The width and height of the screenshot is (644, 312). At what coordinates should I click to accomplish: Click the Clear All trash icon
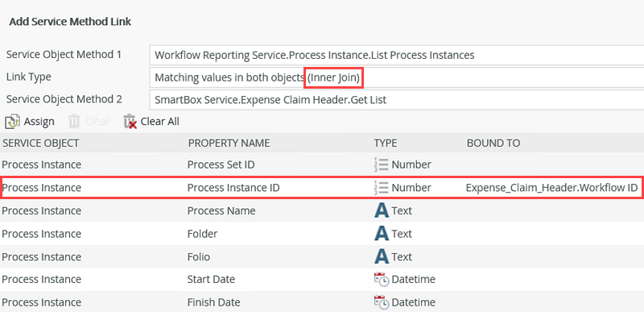coord(130,122)
